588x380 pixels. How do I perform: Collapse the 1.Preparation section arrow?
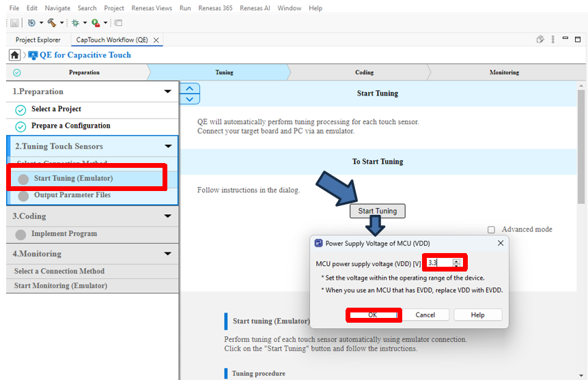click(x=167, y=91)
